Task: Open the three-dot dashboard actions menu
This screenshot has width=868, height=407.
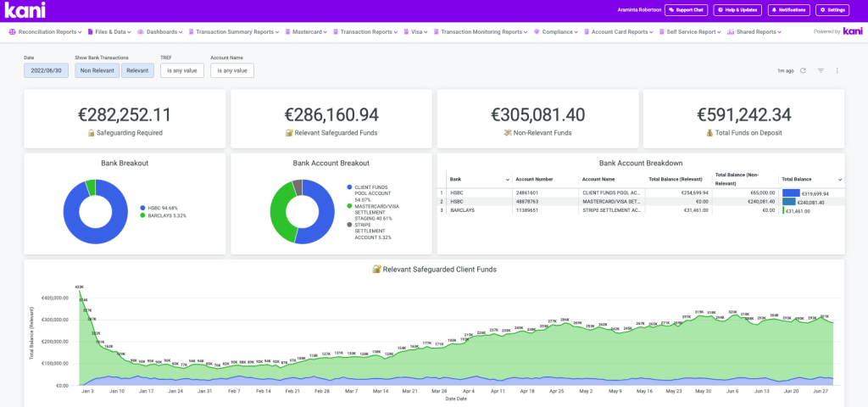Action: [x=837, y=70]
